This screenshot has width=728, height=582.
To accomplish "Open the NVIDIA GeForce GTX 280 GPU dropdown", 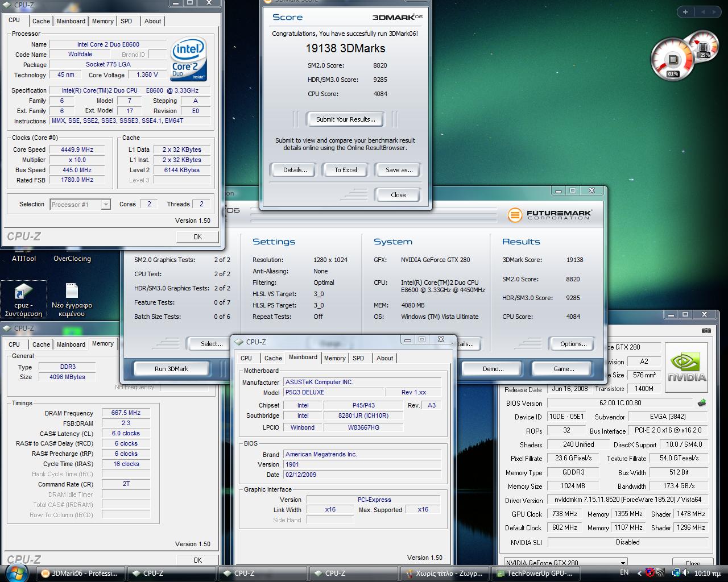I will tap(565, 563).
